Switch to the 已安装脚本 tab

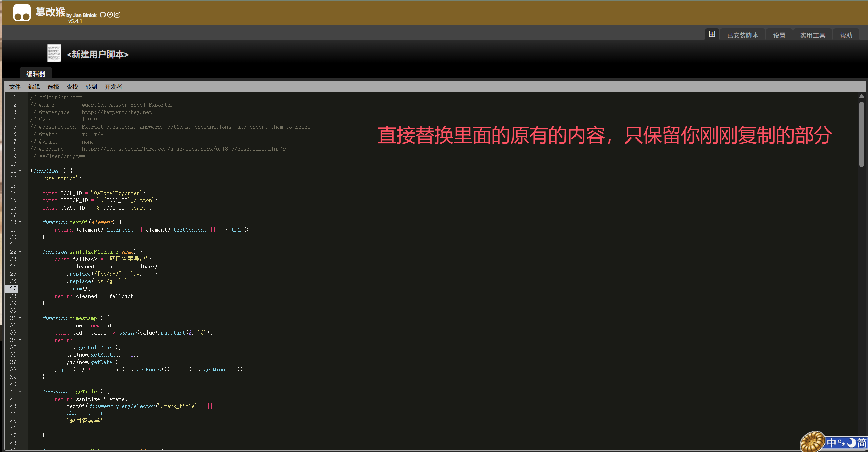[742, 35]
